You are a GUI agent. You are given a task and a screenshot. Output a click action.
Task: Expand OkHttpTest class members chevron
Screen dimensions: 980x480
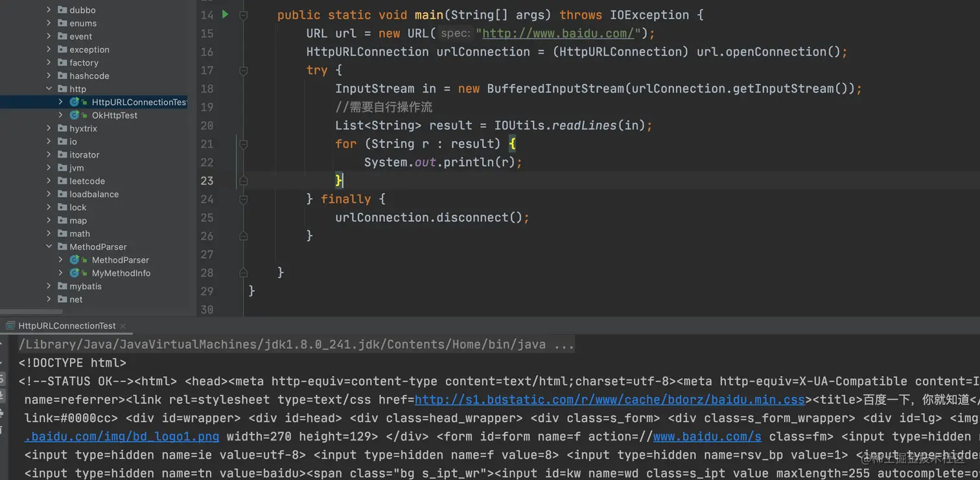[61, 115]
